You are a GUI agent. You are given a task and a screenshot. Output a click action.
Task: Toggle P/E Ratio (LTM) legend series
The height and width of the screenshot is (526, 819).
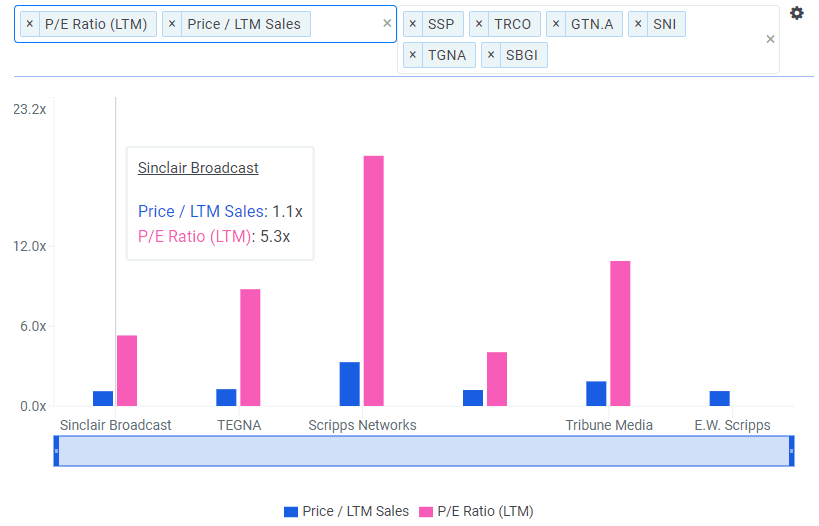pos(476,511)
